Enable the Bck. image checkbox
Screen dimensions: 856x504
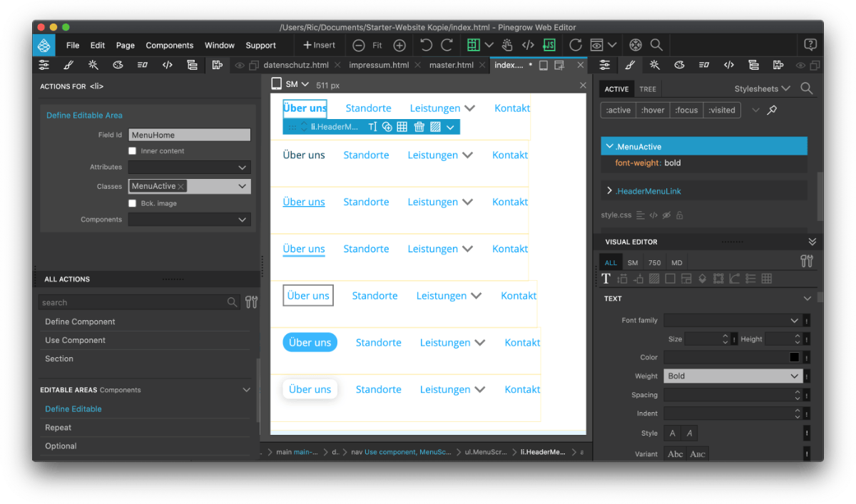tap(132, 203)
